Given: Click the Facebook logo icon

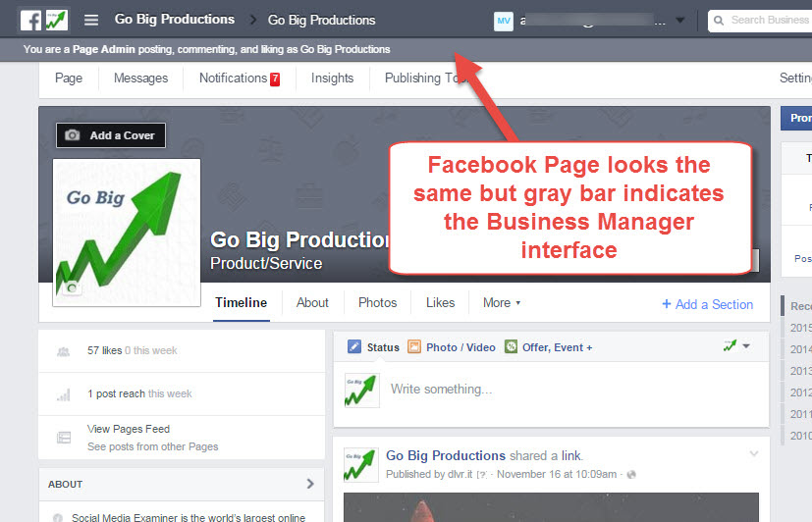Looking at the screenshot, I should coord(30,21).
